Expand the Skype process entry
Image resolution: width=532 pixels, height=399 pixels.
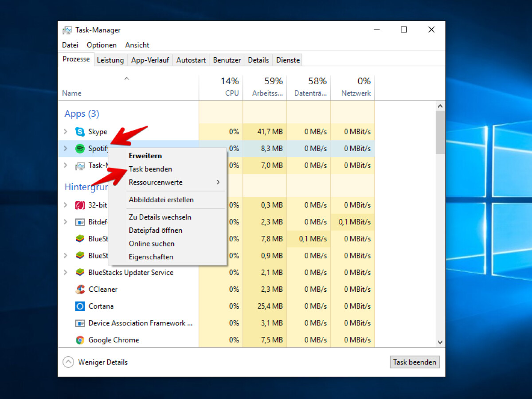click(x=65, y=132)
